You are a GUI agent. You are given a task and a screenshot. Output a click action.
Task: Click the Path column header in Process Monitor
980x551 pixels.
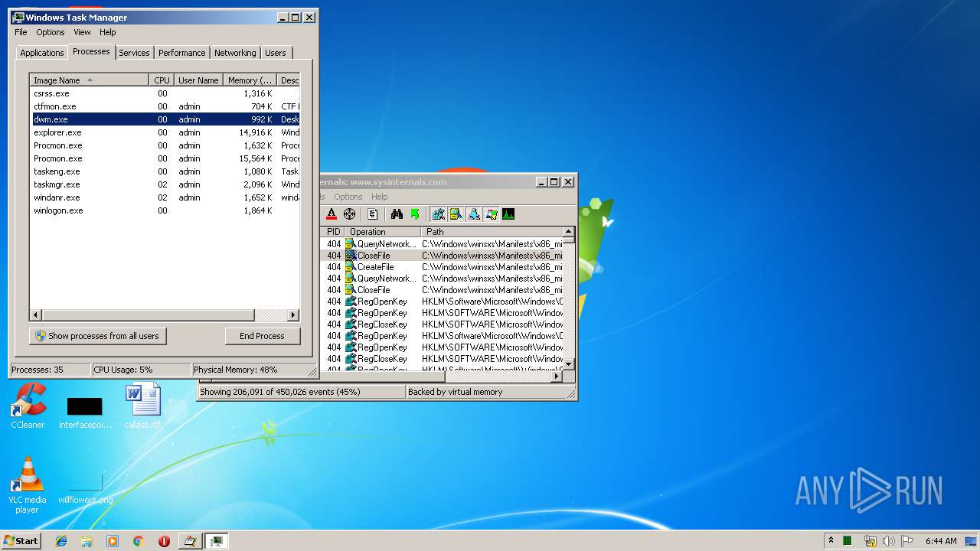[492, 232]
